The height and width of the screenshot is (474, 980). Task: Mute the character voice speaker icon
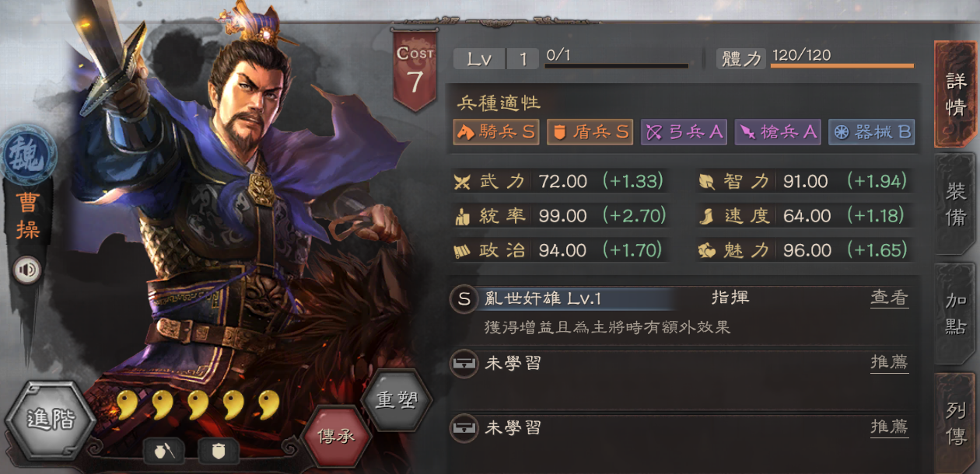(29, 270)
